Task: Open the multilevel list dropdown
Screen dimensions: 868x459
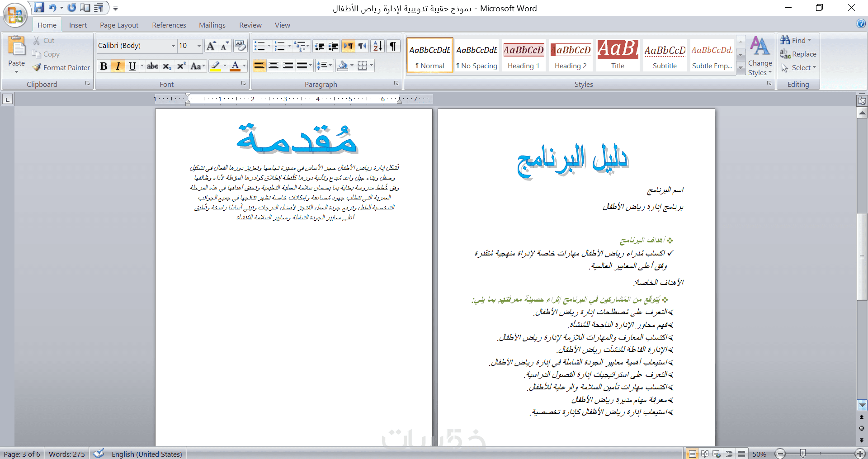Action: (301, 46)
